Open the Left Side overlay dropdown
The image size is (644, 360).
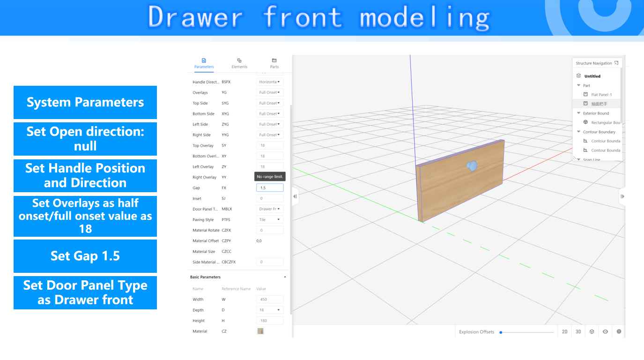[x=270, y=124]
